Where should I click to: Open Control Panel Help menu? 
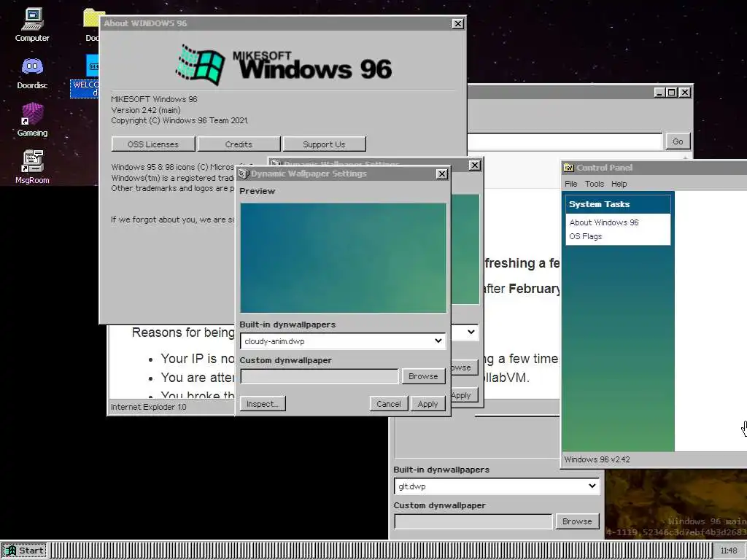click(619, 184)
